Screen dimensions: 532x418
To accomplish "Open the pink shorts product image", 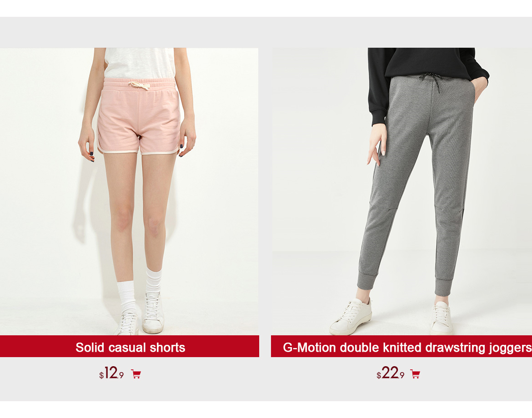I will click(129, 192).
